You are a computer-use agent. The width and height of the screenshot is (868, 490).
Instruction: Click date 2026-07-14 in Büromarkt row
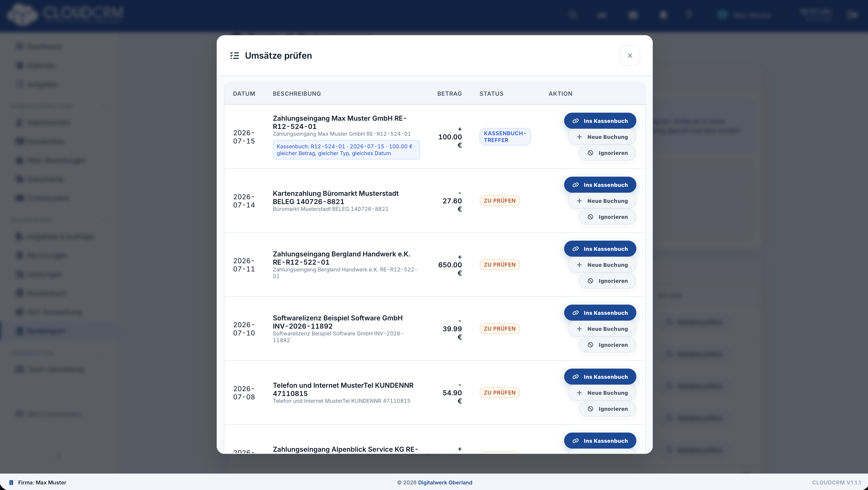tap(244, 201)
